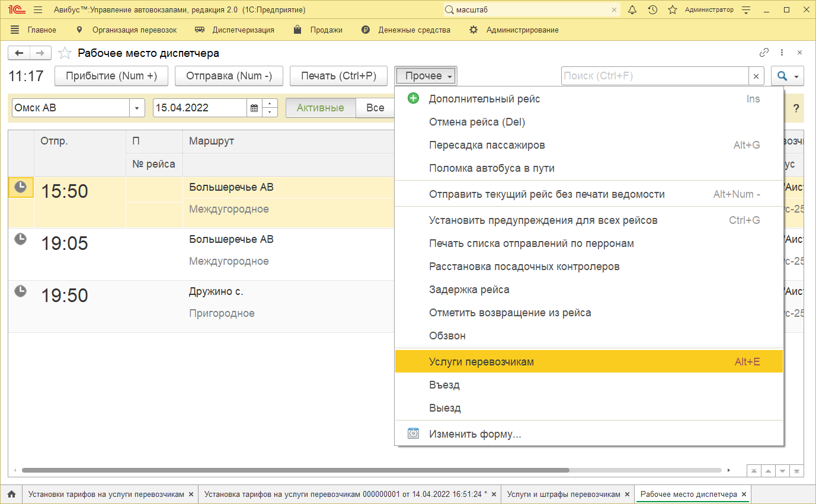The width and height of the screenshot is (816, 504).
Task: Select the Активные filter toggle
Action: tap(320, 108)
